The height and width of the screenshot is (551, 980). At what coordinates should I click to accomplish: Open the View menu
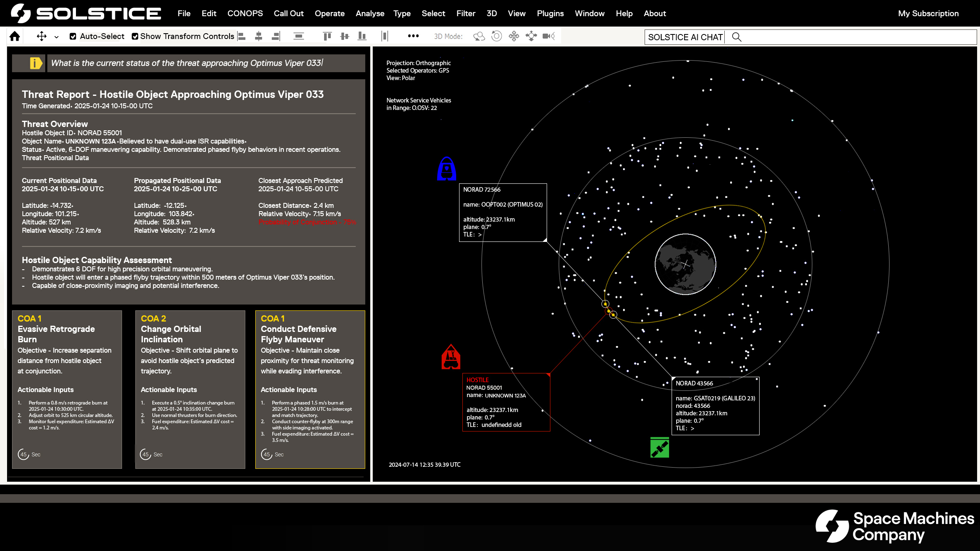point(516,13)
